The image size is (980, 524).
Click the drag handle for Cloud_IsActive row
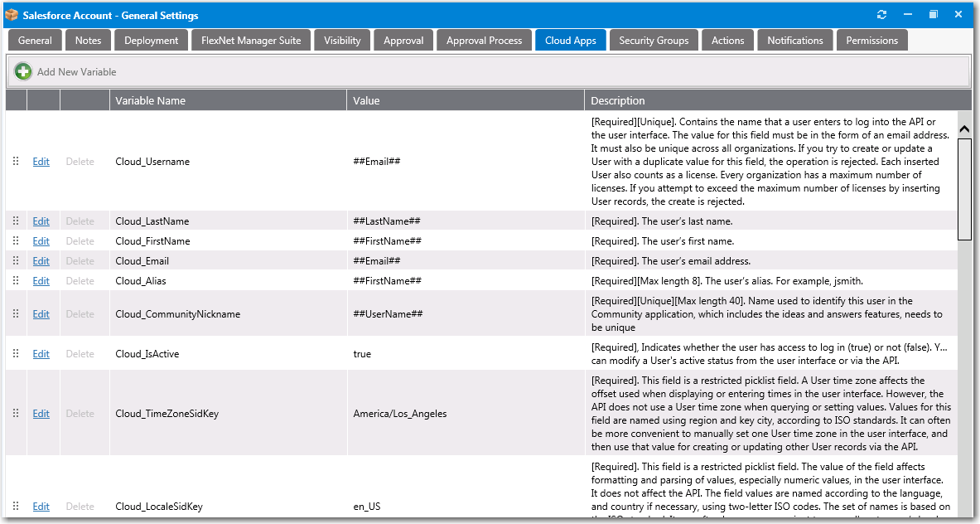coord(15,353)
